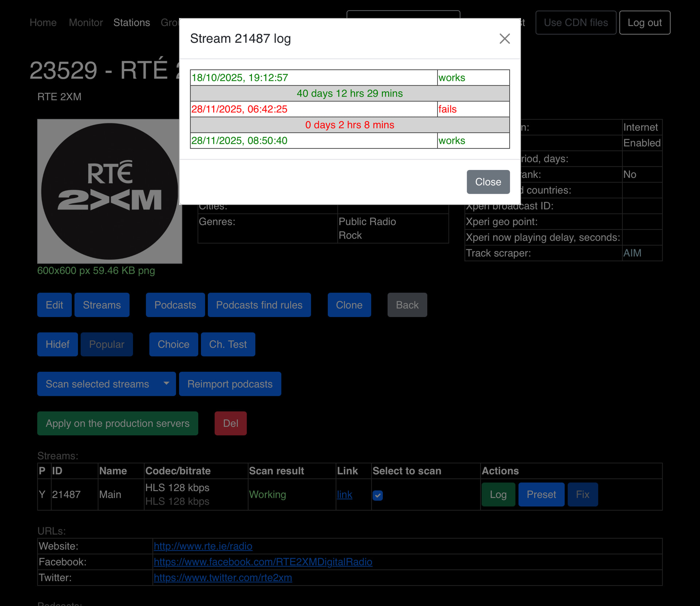
Task: Close the Stream 21487 log dialog with X
Action: (x=505, y=39)
